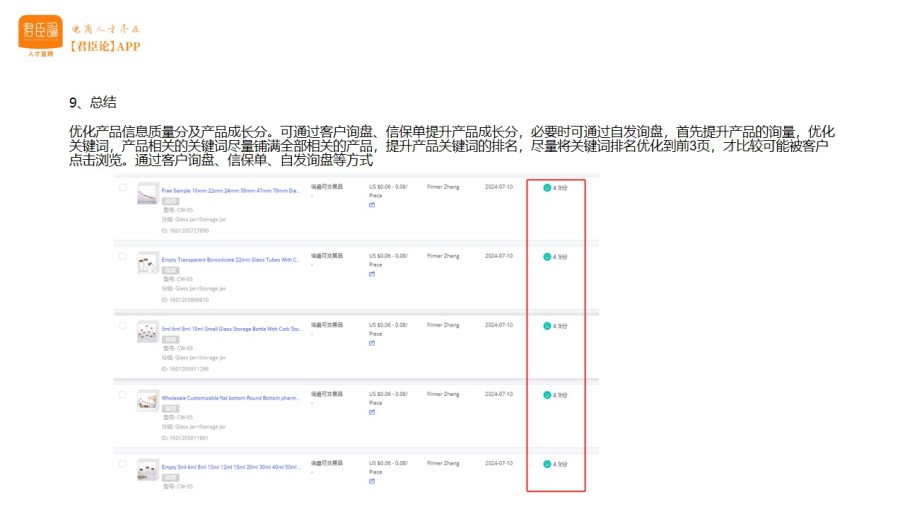
Task: Click price edit icon for Empty Transparent Borosilicate product
Action: [372, 274]
